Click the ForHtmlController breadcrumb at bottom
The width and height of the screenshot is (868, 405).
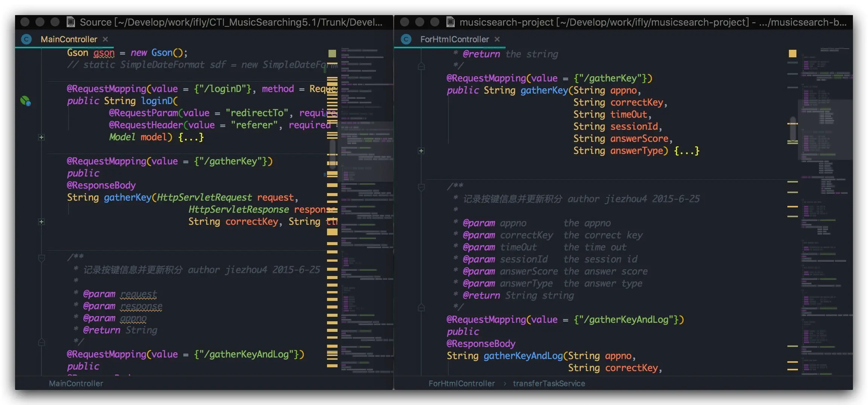(x=462, y=384)
